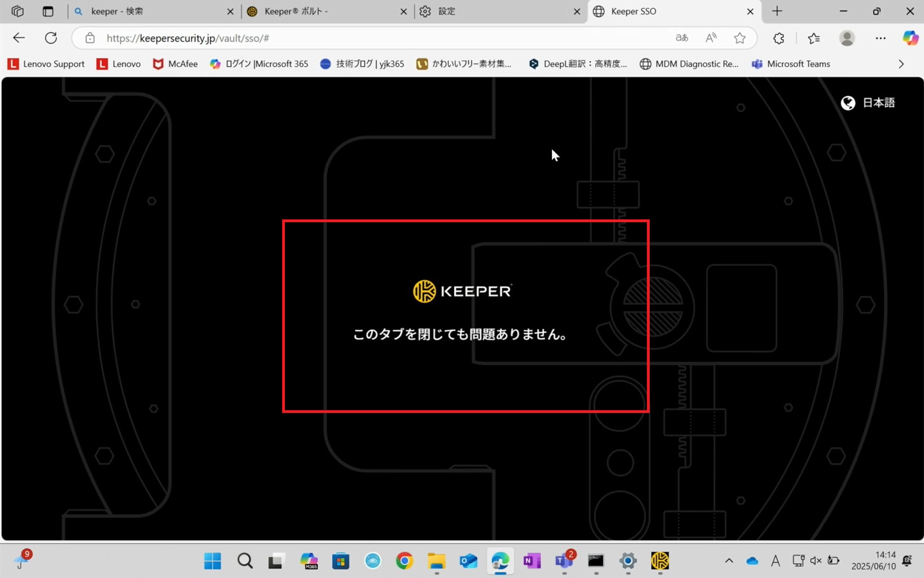Image resolution: width=924 pixels, height=578 pixels.
Task: Start read aloud from the toolbar
Action: point(711,38)
